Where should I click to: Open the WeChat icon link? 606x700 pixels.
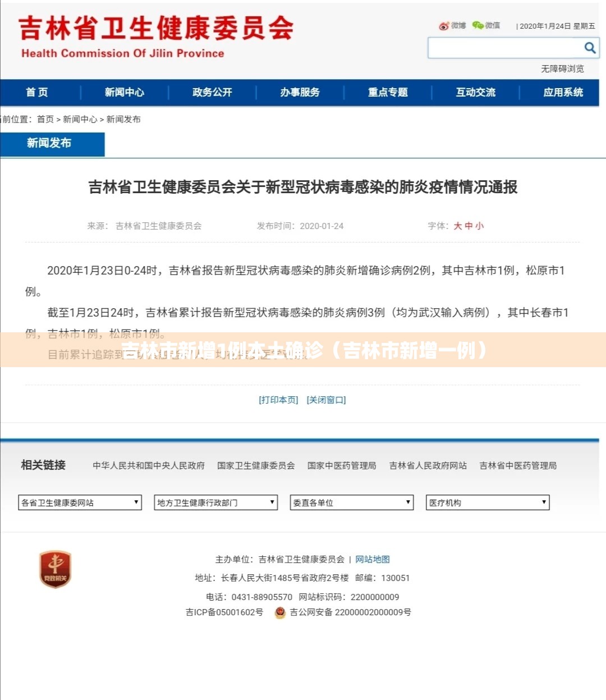[486, 25]
